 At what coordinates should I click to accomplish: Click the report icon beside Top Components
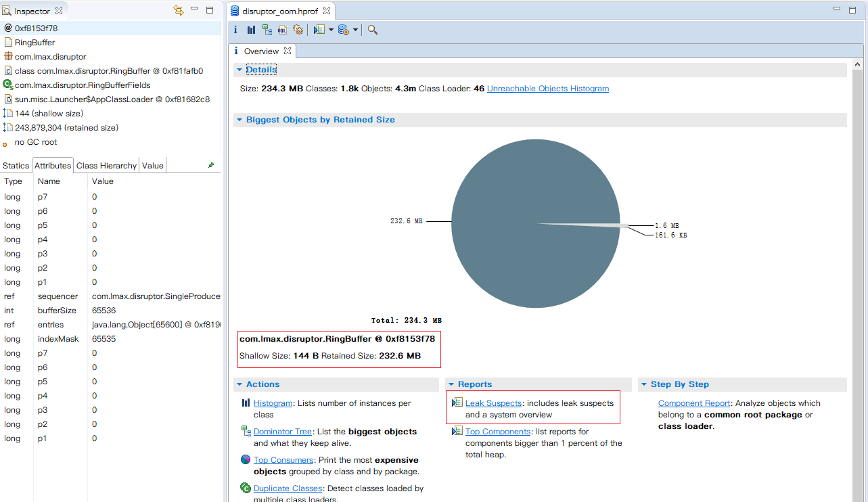click(458, 431)
